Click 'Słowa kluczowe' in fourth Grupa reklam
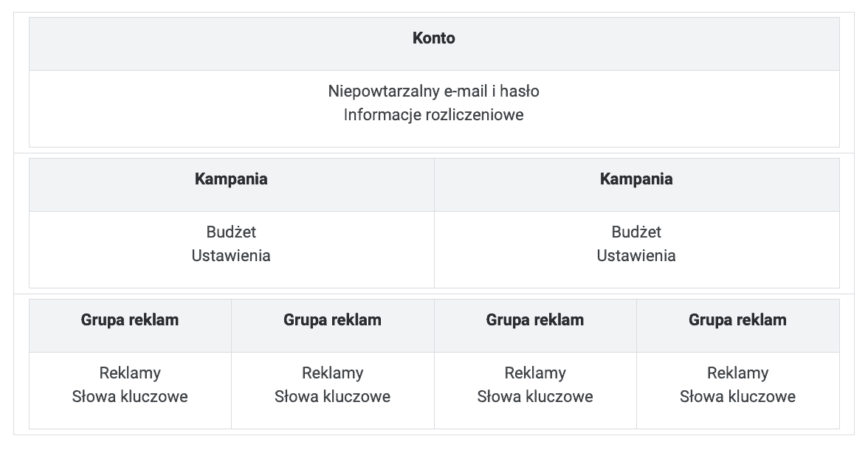868x450 pixels. coord(737,397)
